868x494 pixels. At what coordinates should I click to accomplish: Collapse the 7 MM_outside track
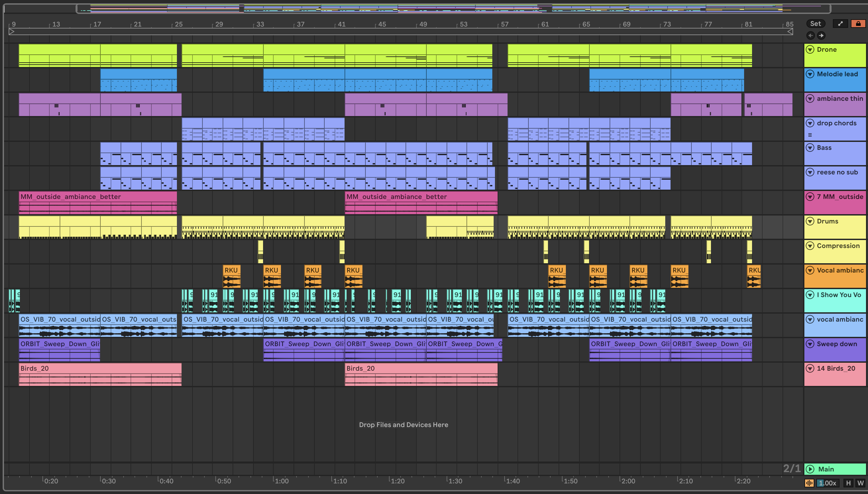point(810,197)
